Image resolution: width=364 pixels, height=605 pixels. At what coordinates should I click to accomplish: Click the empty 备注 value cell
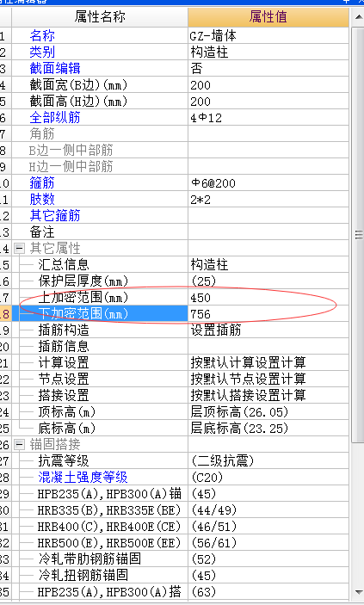[x=268, y=232]
